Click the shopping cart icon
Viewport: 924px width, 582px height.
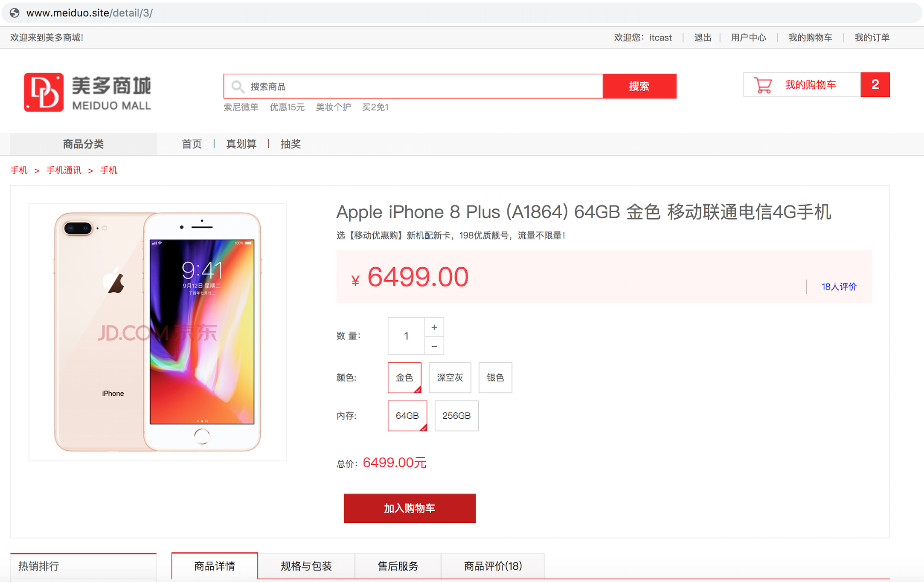(x=763, y=85)
